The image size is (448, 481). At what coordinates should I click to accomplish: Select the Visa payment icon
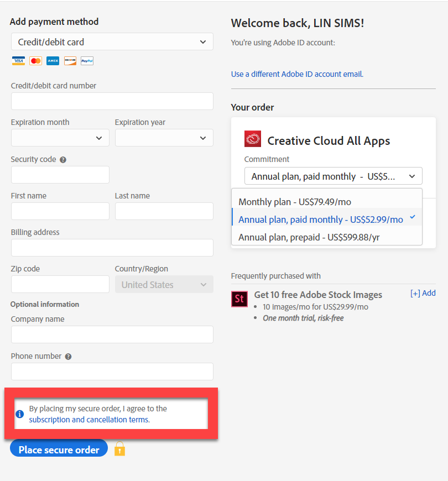(x=18, y=61)
